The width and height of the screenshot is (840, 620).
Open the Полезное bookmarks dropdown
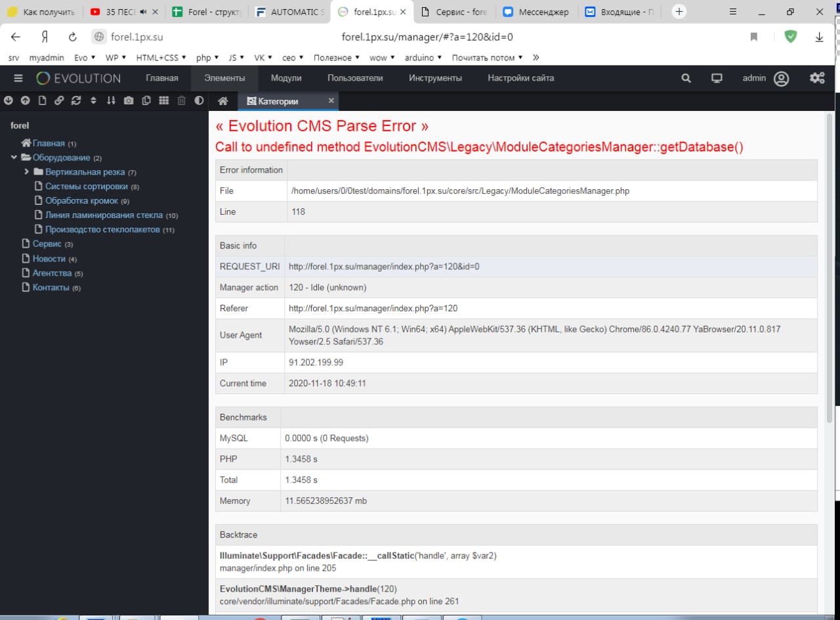point(335,58)
